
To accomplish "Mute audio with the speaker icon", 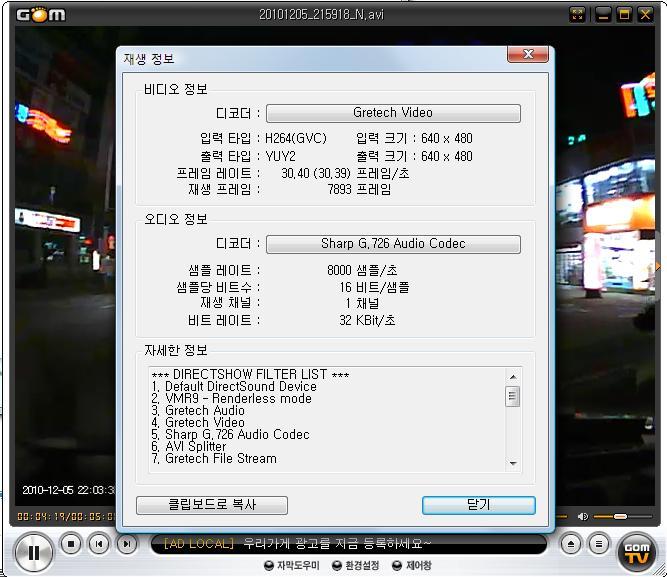I will 583,516.
